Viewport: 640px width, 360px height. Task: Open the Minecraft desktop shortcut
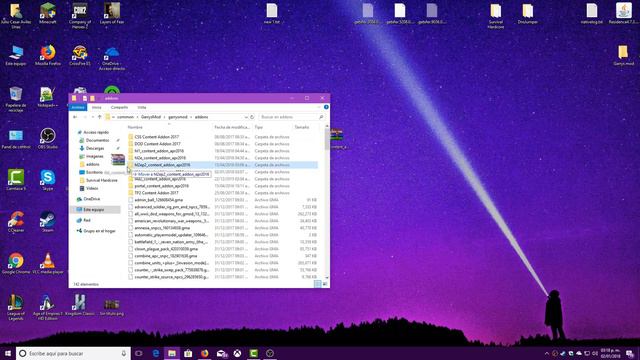pos(48,13)
